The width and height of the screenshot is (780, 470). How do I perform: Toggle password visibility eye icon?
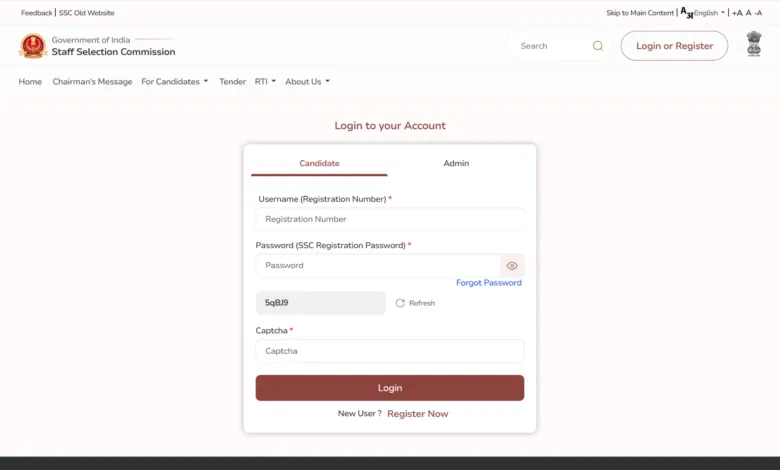click(x=512, y=266)
